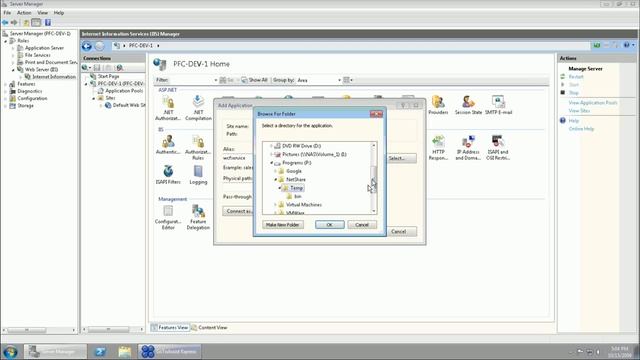The height and width of the screenshot is (360, 640).
Task: Open the Group by Area dropdown
Action: pyautogui.click(x=319, y=80)
